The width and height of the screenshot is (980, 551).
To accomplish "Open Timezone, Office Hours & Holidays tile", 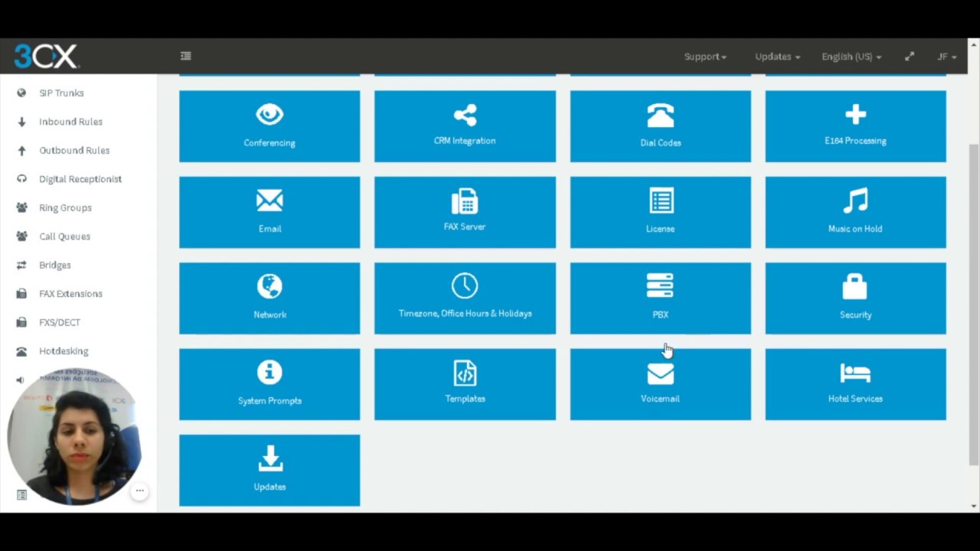I will click(x=465, y=298).
